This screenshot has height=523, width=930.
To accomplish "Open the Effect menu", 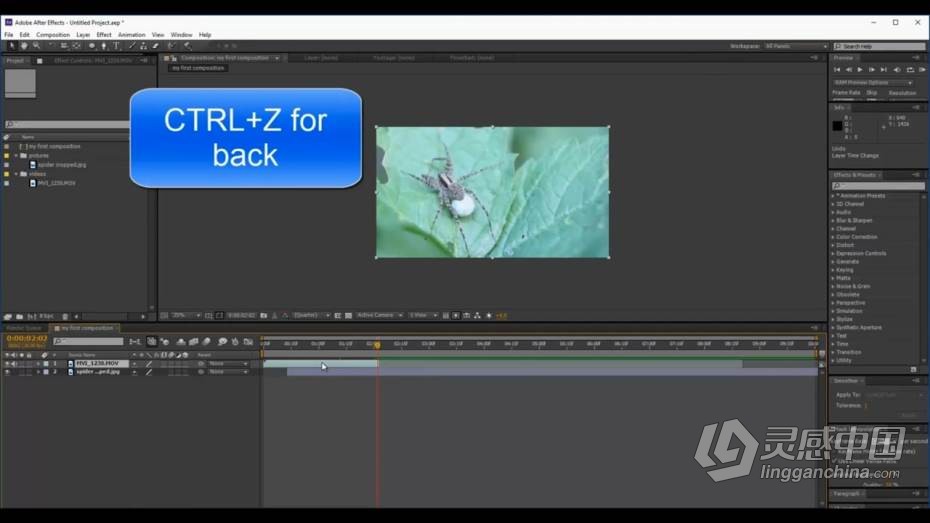I will [104, 35].
